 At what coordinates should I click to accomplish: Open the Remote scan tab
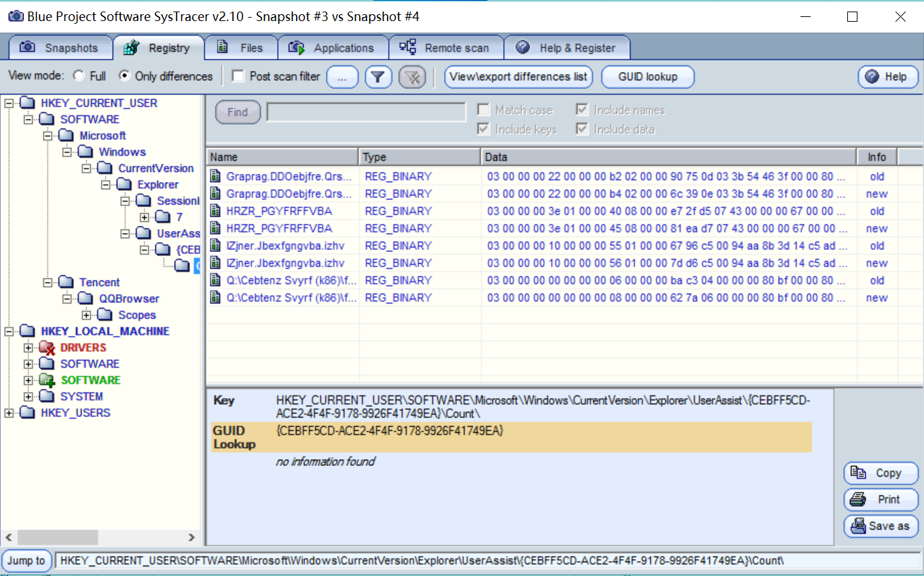coord(445,48)
